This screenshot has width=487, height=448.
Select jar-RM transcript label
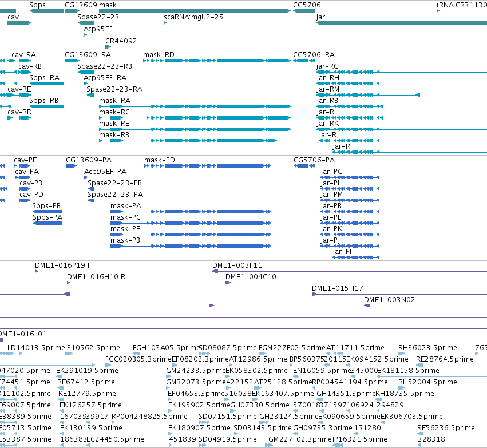point(328,89)
